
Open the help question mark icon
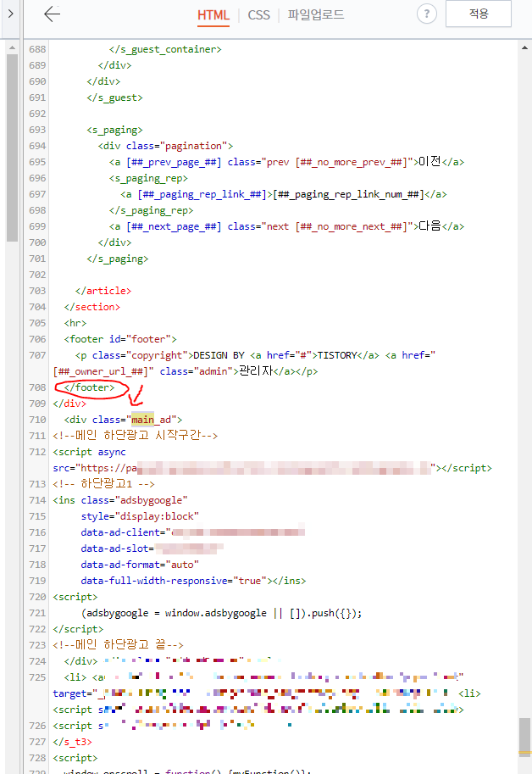(426, 14)
